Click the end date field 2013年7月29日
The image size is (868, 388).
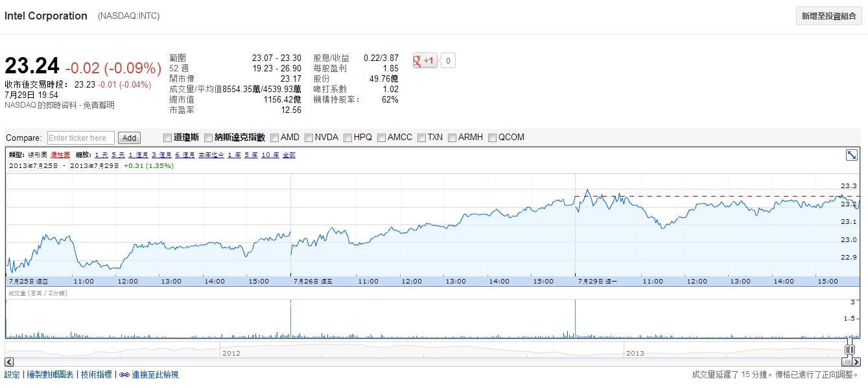[x=95, y=166]
